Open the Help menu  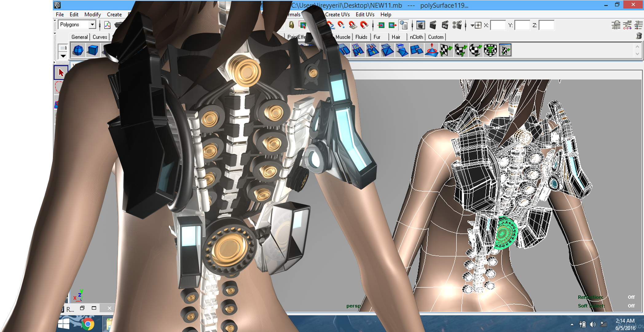click(386, 14)
